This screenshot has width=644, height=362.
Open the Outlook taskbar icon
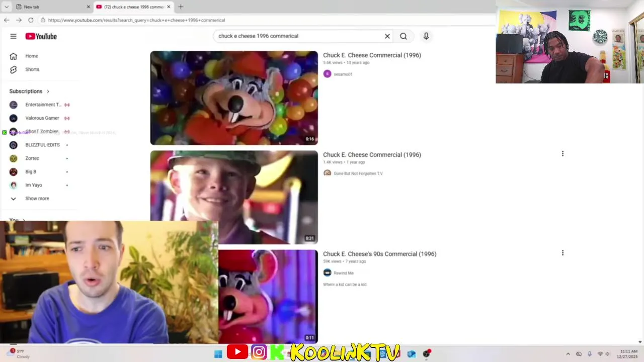tap(411, 354)
